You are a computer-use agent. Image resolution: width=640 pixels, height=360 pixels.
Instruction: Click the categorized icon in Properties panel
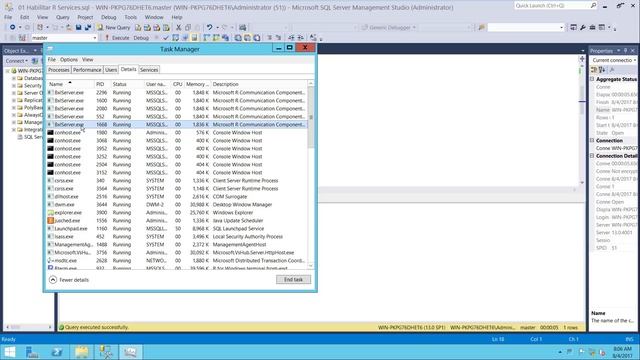point(594,70)
